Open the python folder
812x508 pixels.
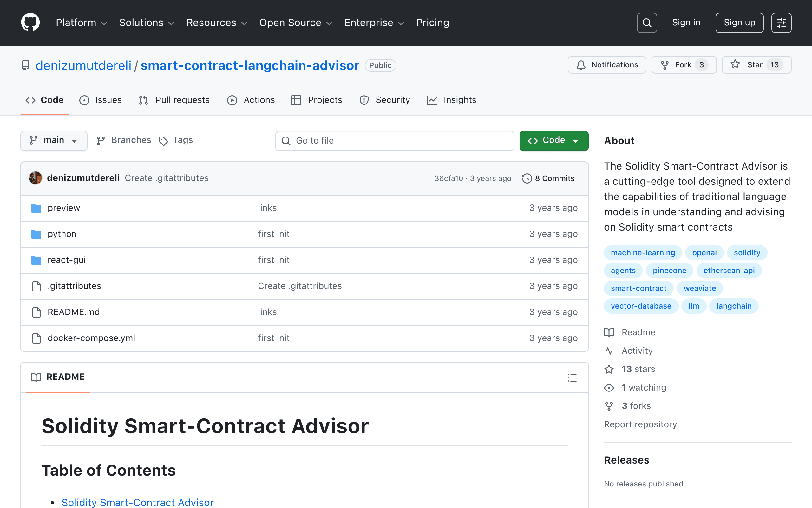click(62, 234)
